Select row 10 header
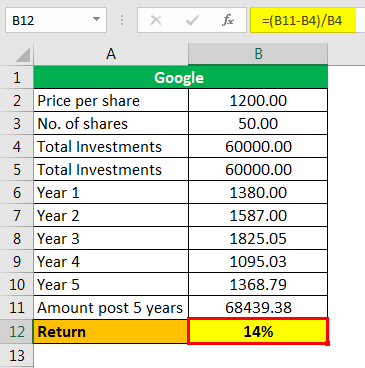Image resolution: width=365 pixels, height=368 pixels. (x=17, y=284)
